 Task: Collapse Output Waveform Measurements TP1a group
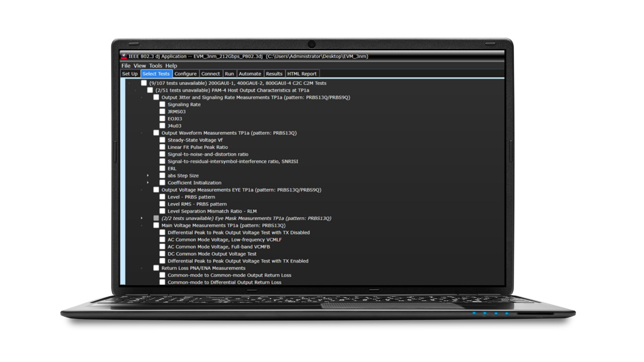(x=142, y=133)
